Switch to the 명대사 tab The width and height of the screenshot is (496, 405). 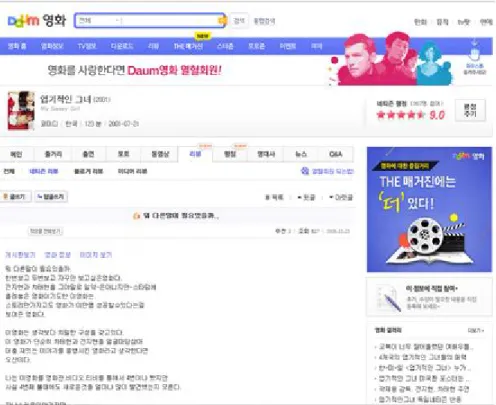266,154
